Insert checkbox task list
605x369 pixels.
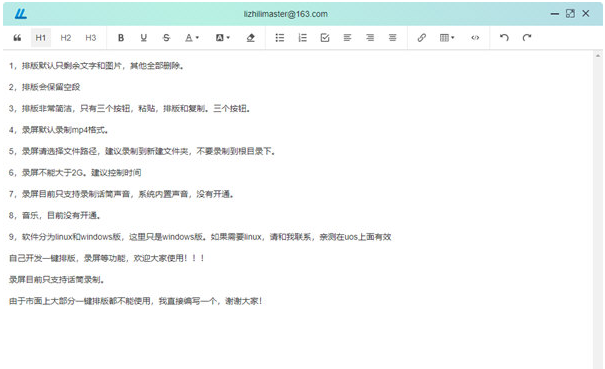325,37
